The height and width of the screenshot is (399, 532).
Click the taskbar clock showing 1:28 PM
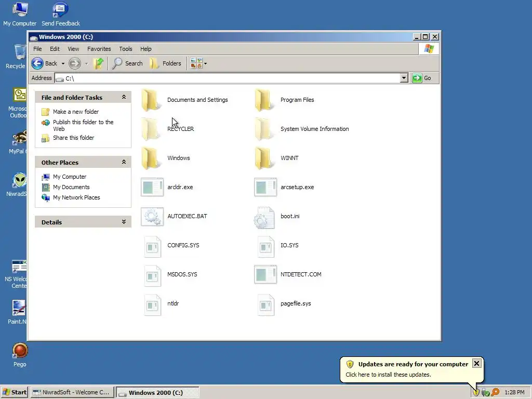514,392
